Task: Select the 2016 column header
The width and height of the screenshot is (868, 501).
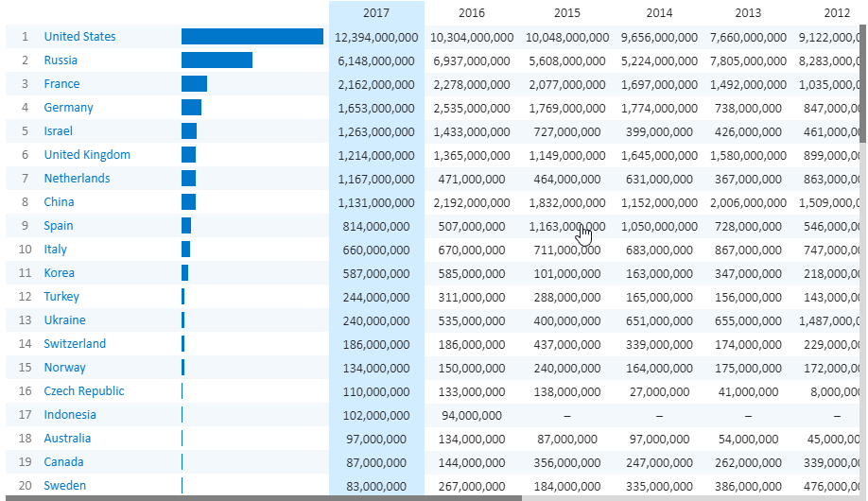Action: point(472,12)
